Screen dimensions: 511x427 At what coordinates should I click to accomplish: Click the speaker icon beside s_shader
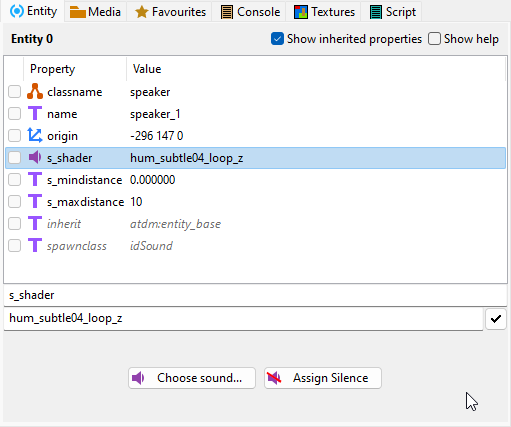click(x=35, y=157)
